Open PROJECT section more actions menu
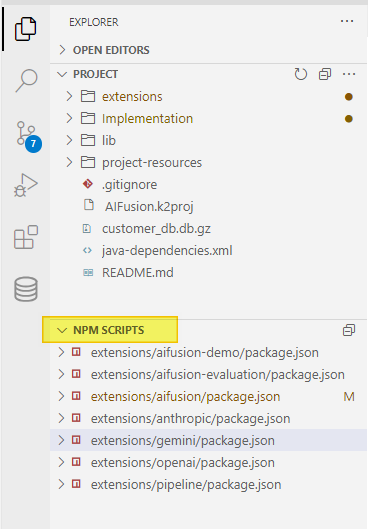The width and height of the screenshot is (368, 529). 349,74
